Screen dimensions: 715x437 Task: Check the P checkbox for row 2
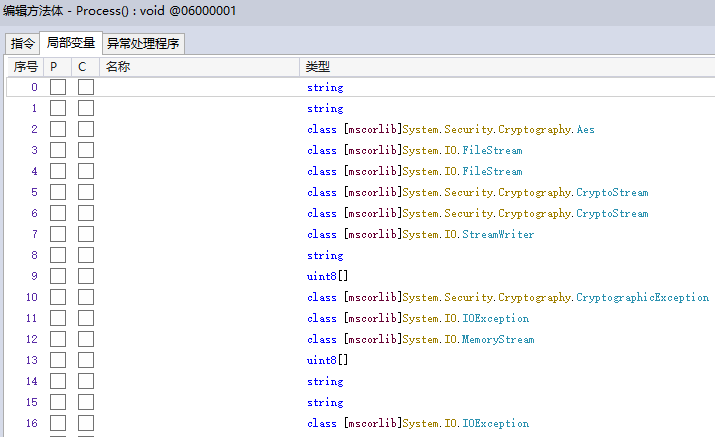point(58,129)
